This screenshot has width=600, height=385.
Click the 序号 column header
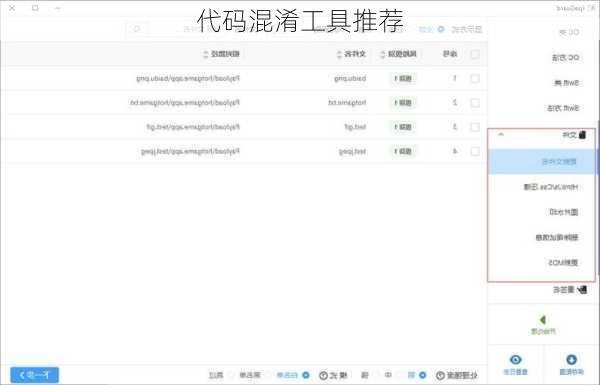(450, 54)
